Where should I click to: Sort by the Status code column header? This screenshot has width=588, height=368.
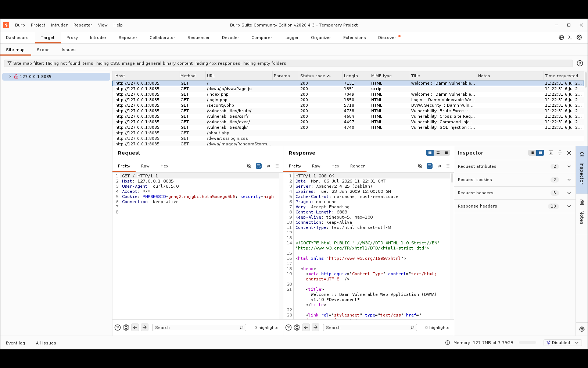(x=320, y=76)
